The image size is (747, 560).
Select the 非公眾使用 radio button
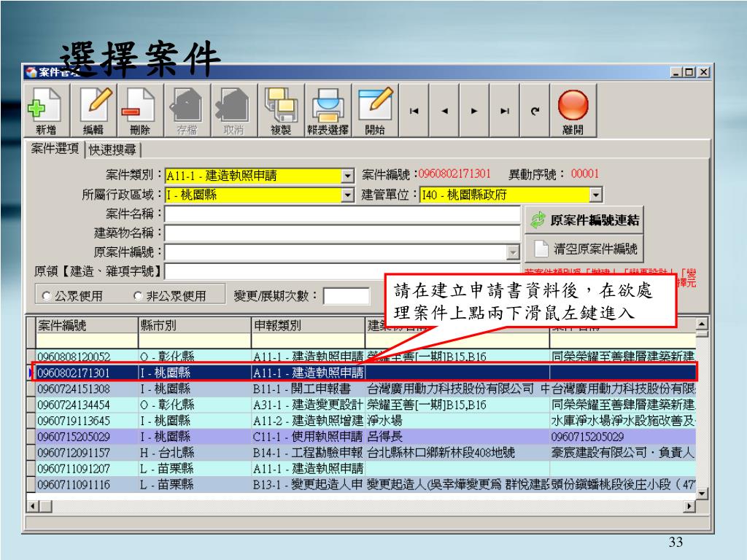point(138,296)
